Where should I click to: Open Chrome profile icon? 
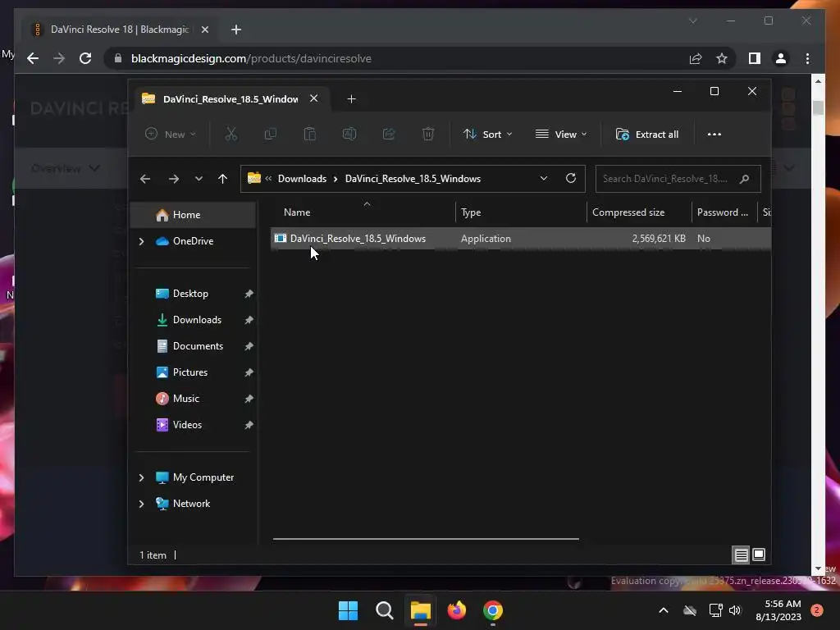[x=781, y=58]
